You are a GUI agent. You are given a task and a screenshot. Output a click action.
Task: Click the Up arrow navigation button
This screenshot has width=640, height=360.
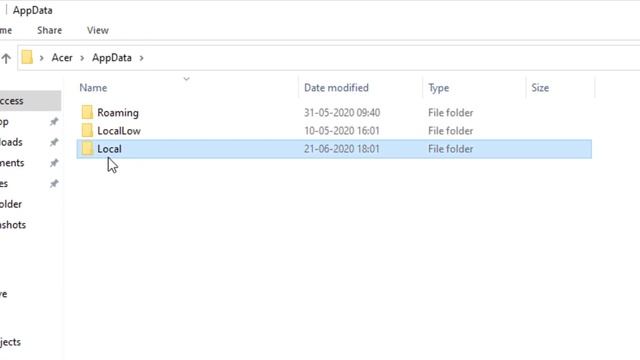(x=6, y=58)
